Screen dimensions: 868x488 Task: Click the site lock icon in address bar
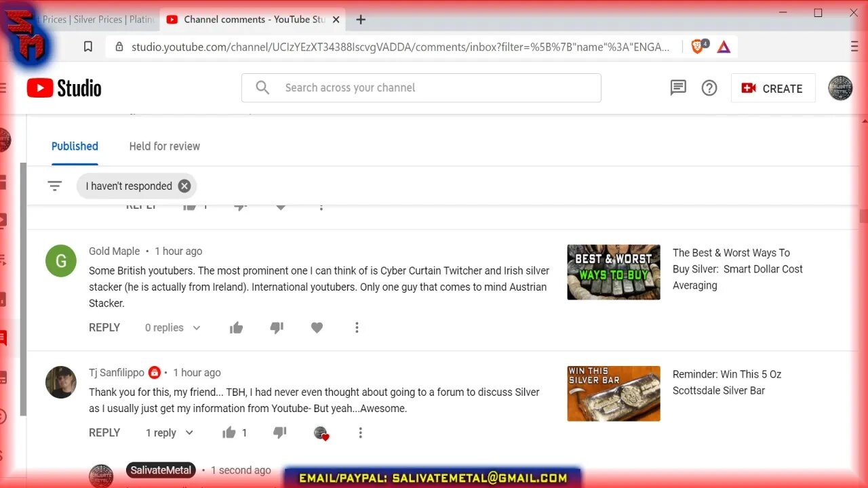tap(119, 47)
